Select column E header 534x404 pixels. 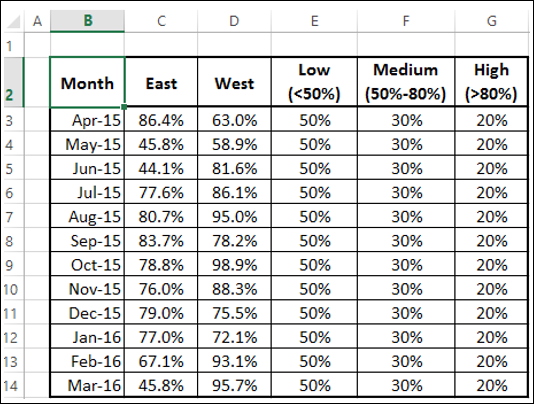click(x=314, y=21)
